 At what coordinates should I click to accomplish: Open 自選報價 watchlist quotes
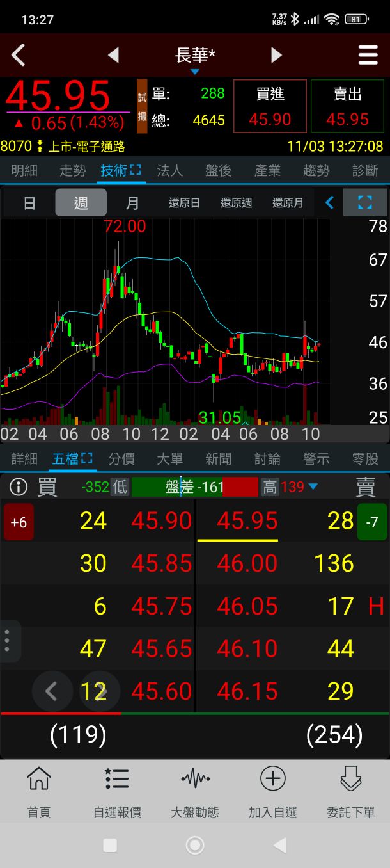pos(117,792)
